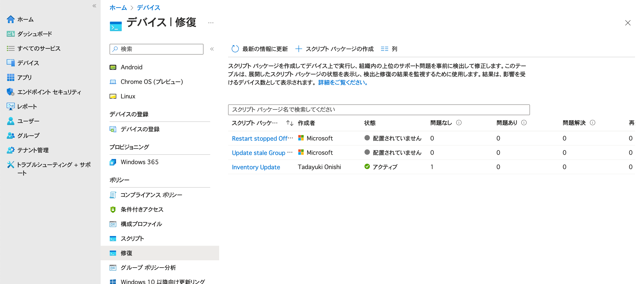This screenshot has width=644, height=284.
Task: Click the Windows 365 cube icon
Action: coord(113,162)
